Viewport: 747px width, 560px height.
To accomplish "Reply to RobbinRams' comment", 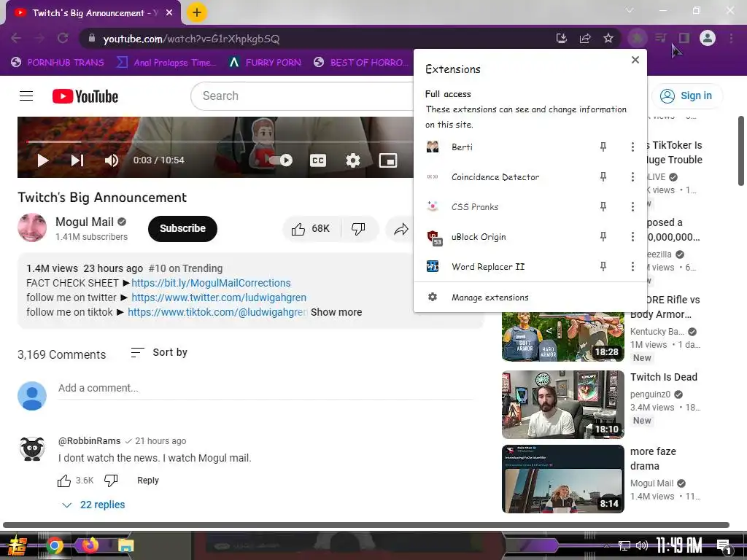I will (x=147, y=481).
